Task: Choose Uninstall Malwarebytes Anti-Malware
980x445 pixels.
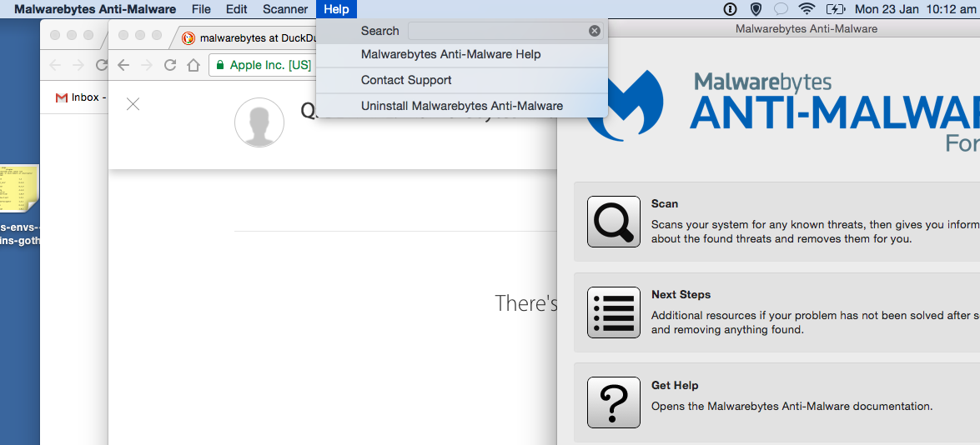Action: [x=462, y=106]
